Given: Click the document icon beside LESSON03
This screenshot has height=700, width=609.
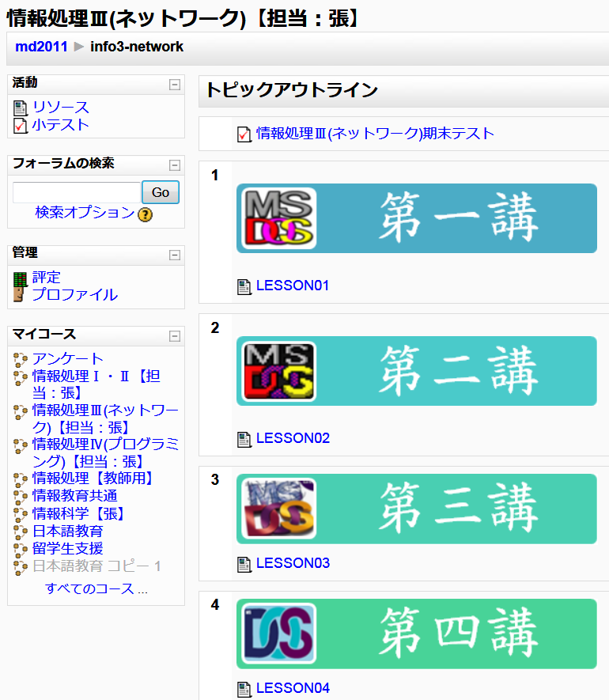Looking at the screenshot, I should pos(244,564).
